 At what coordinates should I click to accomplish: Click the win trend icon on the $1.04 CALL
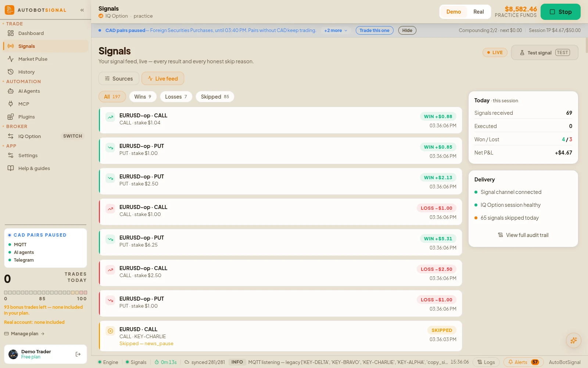tap(110, 117)
